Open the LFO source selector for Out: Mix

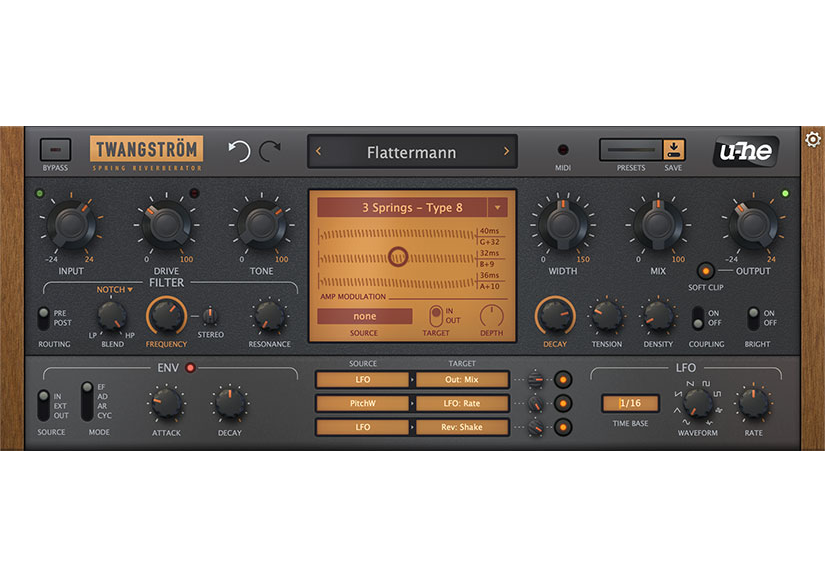[x=363, y=379]
